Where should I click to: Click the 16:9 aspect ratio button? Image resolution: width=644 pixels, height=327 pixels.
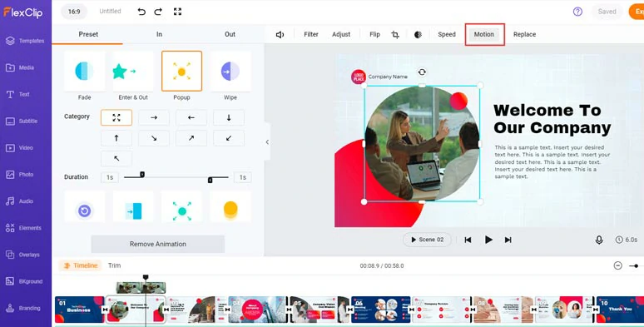pyautogui.click(x=74, y=12)
